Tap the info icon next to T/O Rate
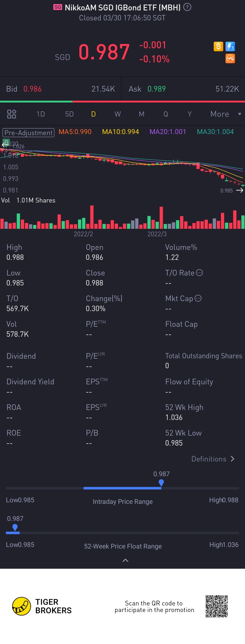This screenshot has width=245, height=644. pyautogui.click(x=199, y=273)
